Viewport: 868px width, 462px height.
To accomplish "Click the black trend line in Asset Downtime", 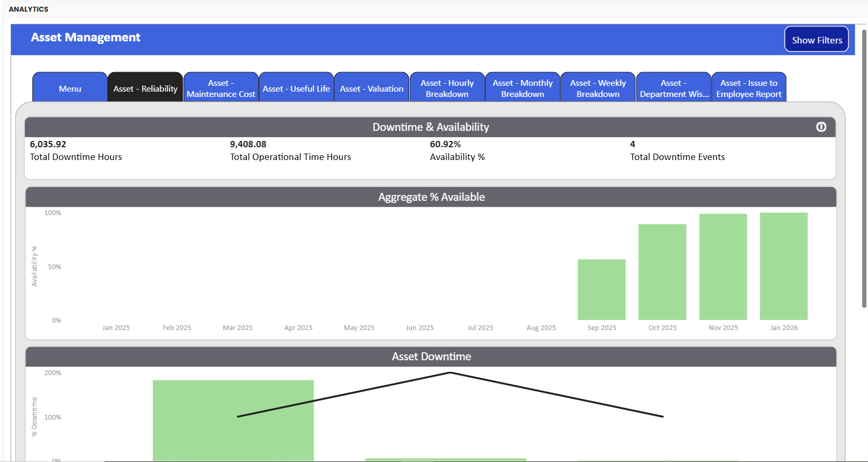I will (x=450, y=373).
